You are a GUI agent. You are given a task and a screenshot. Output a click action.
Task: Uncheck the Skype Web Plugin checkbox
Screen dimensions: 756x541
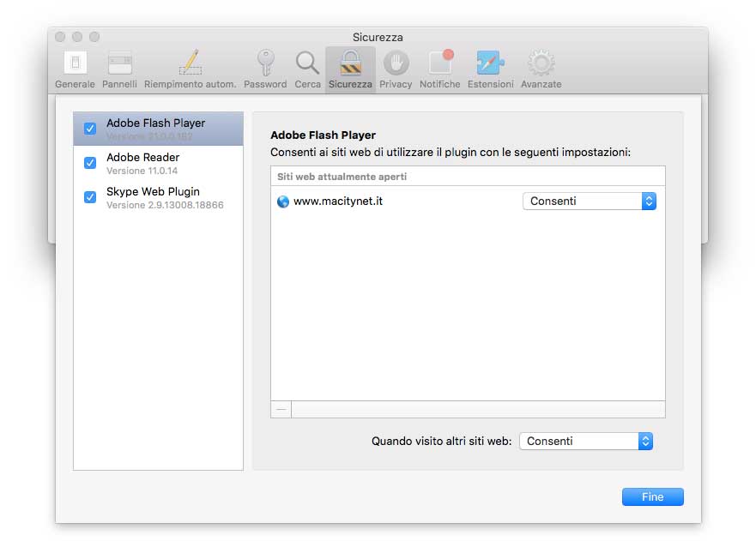(x=90, y=197)
